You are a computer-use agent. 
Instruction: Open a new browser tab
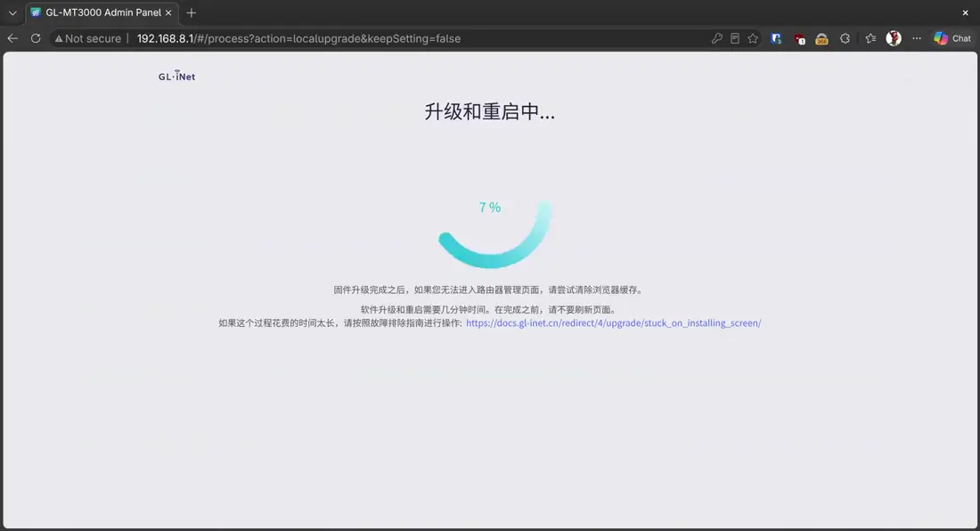click(192, 12)
